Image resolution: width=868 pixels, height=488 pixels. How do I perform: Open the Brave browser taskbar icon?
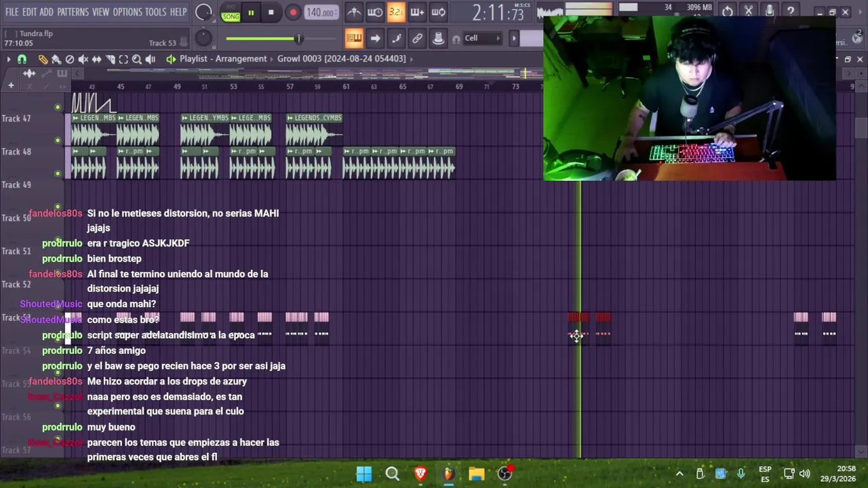point(420,474)
